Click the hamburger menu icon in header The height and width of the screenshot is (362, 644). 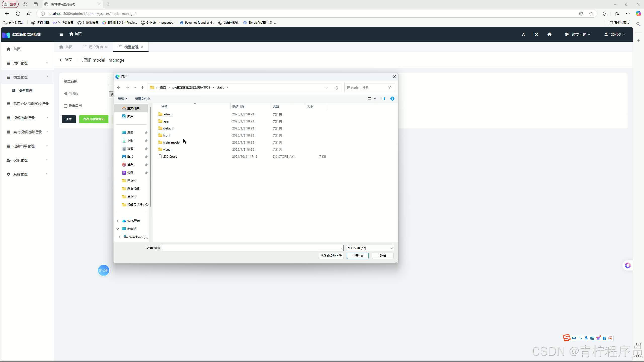61,34
